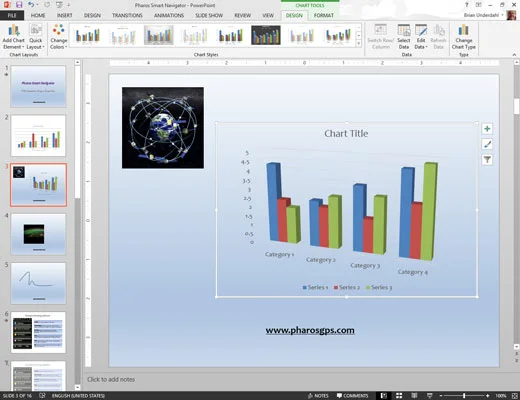Click the satellite globe picture on slide
Image resolution: width=520 pixels, height=400 pixels.
pyautogui.click(x=163, y=128)
